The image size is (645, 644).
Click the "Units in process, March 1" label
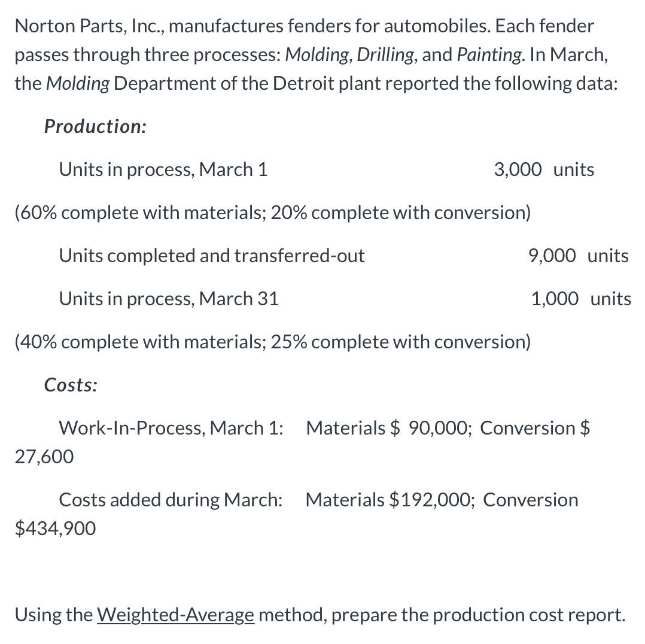[x=163, y=169]
